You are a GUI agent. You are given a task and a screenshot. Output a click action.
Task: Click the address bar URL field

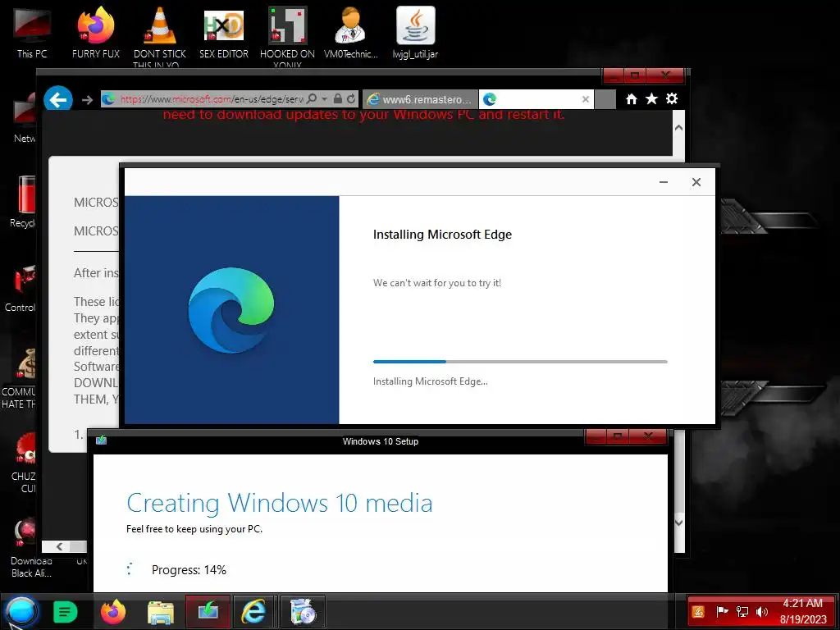click(212, 99)
